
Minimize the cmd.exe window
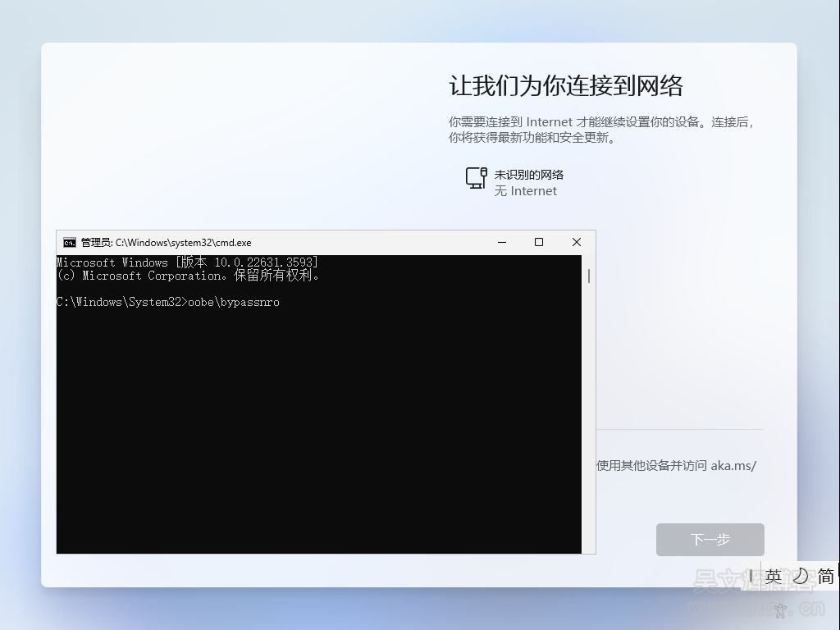(501, 242)
